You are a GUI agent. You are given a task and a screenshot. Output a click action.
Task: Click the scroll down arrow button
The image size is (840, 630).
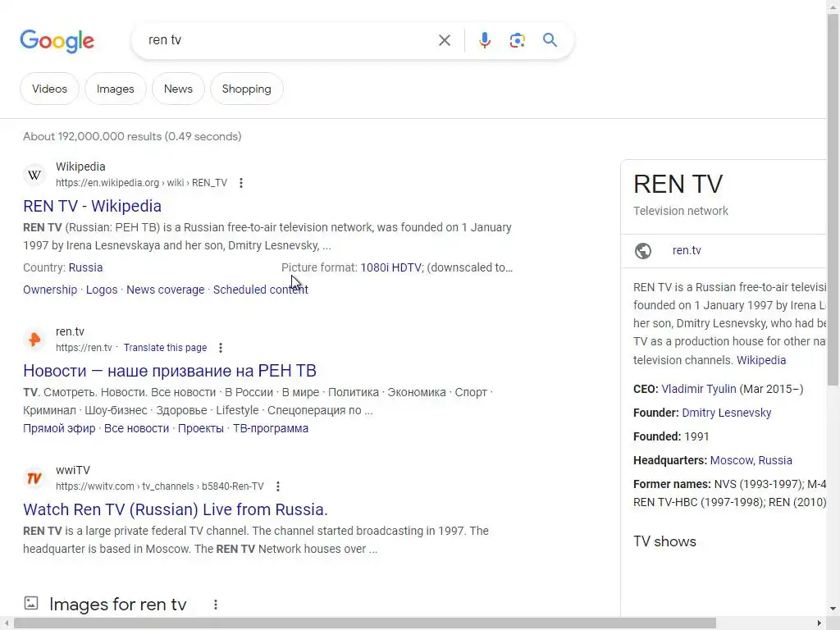pyautogui.click(x=833, y=609)
